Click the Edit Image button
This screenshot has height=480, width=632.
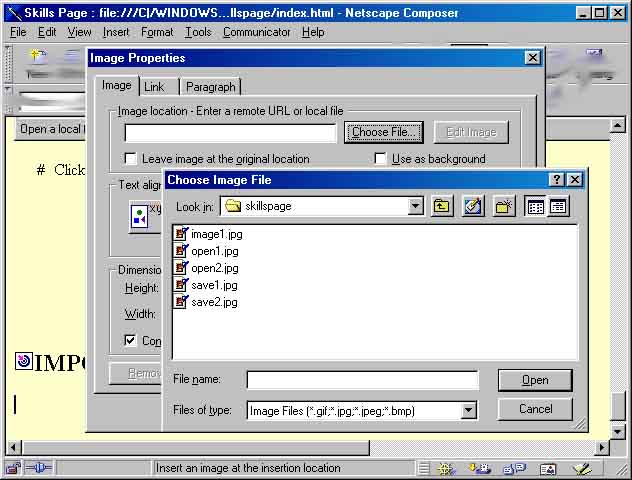[471, 132]
